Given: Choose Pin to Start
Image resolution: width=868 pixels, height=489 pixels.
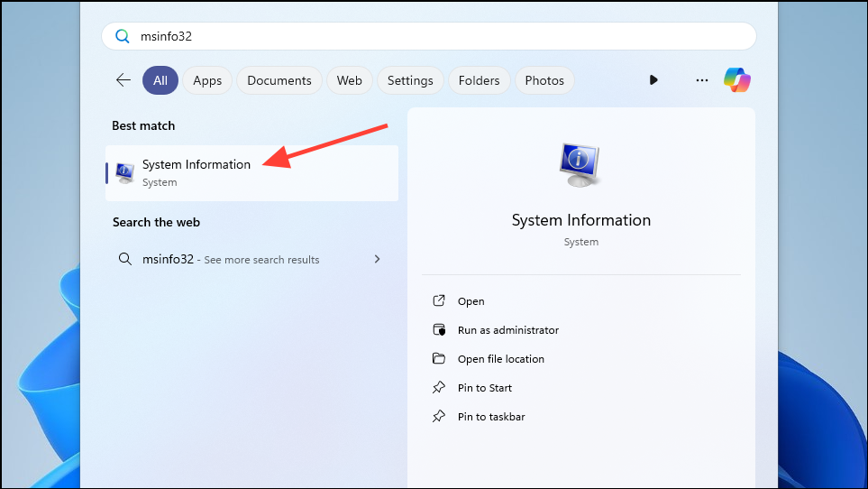Looking at the screenshot, I should click(x=485, y=388).
